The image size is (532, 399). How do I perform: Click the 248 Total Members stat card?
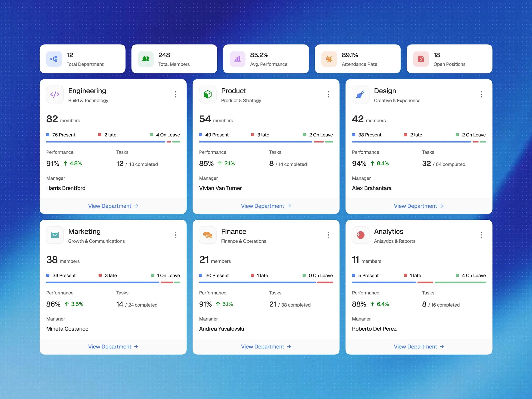coord(174,59)
